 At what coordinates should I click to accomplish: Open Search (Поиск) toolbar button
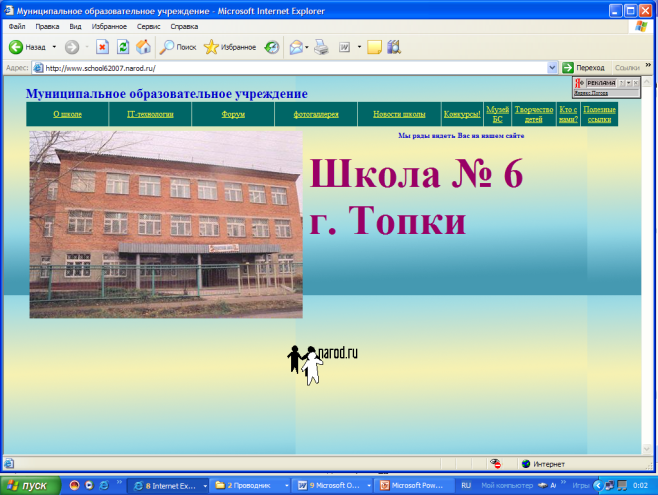(177, 47)
